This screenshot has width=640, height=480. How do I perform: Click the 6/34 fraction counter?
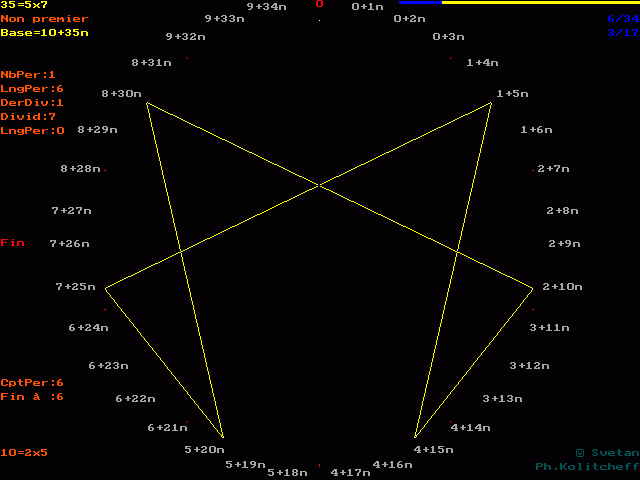[x=622, y=19]
